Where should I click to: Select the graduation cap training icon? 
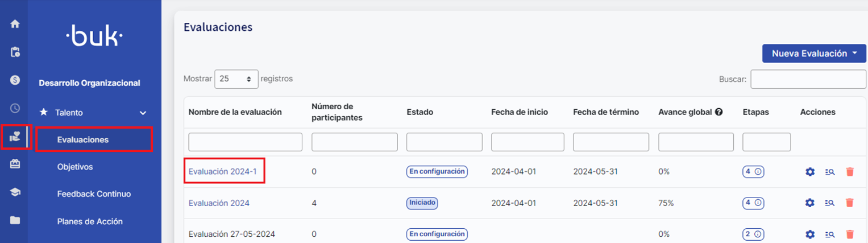(15, 192)
